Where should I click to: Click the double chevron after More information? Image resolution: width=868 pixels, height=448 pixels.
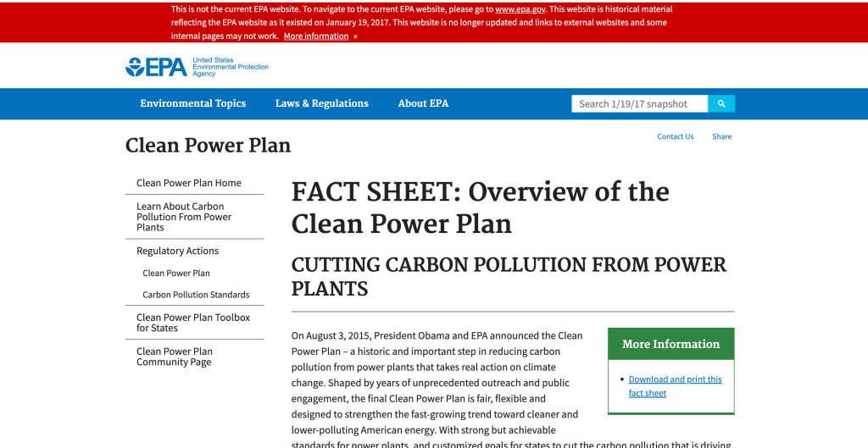click(x=355, y=36)
